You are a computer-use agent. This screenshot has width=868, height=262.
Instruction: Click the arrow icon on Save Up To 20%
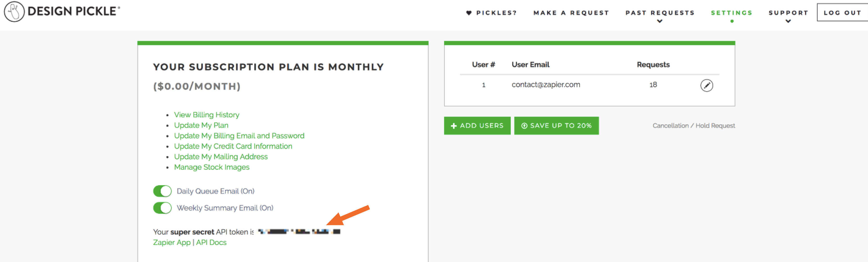524,126
